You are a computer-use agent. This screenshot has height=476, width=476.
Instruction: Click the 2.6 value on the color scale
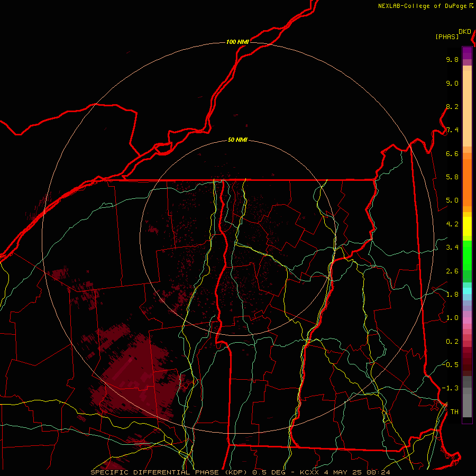(452, 271)
